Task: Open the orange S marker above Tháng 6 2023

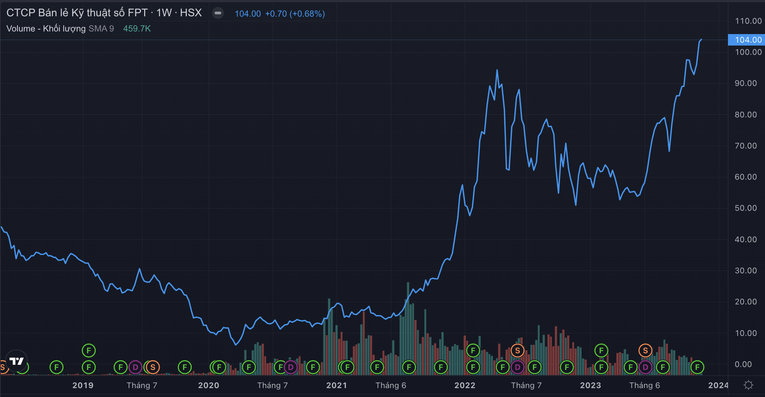Action: pos(645,350)
